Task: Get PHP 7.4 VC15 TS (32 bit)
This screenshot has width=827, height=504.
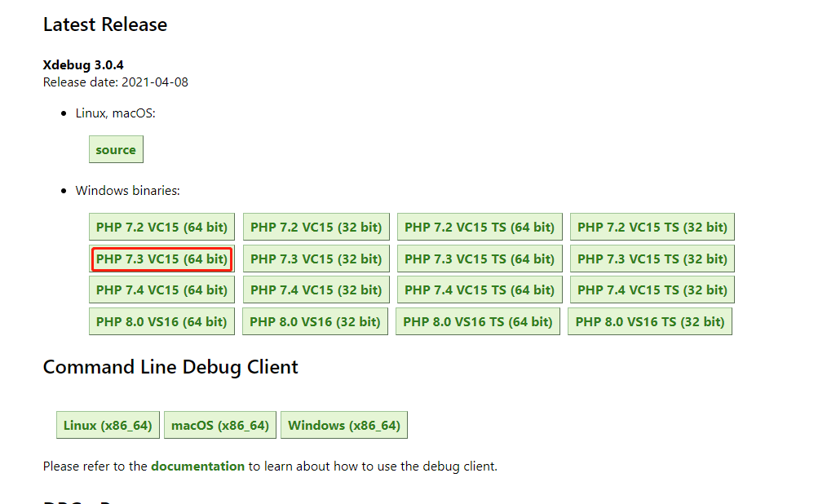Action: pyautogui.click(x=652, y=290)
